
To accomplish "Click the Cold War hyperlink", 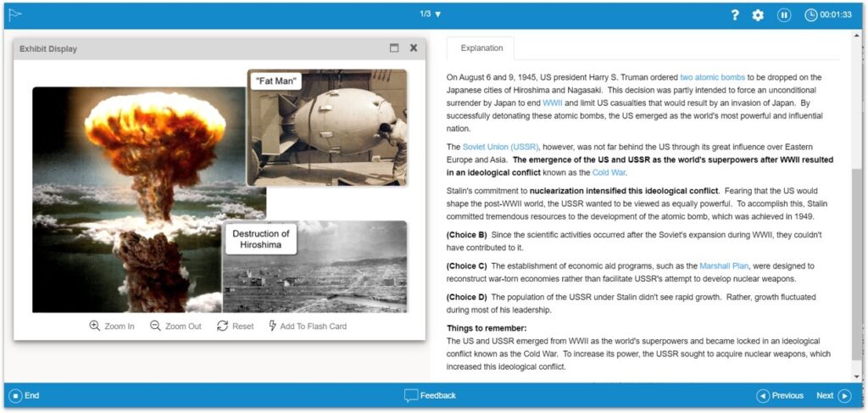I will point(609,172).
